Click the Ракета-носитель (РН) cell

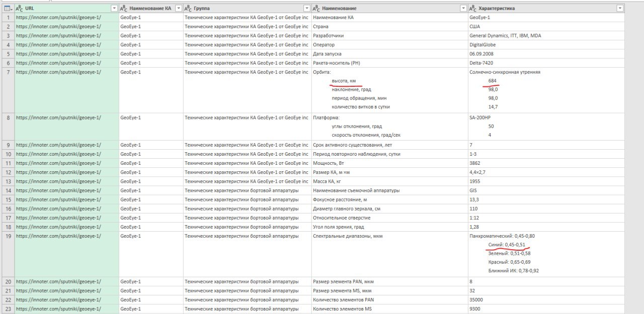click(389, 63)
